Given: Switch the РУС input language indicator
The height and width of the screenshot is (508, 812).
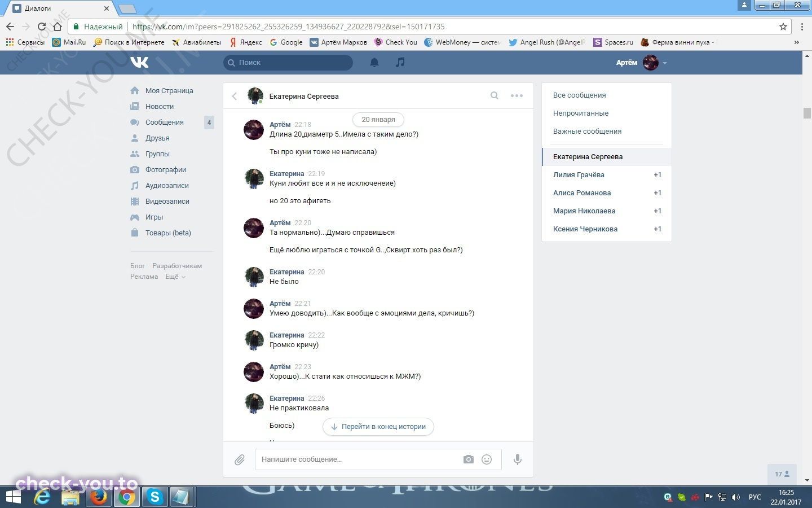Looking at the screenshot, I should 754,497.
